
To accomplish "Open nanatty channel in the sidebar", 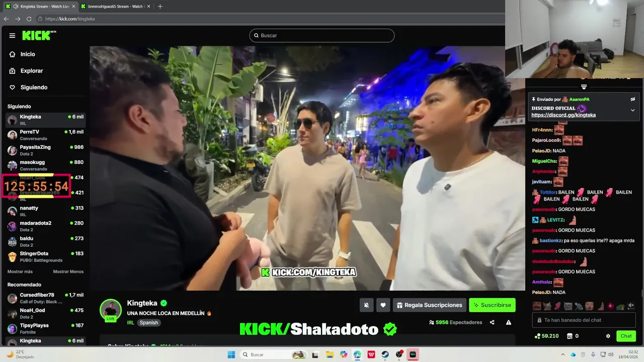I will point(45,211).
